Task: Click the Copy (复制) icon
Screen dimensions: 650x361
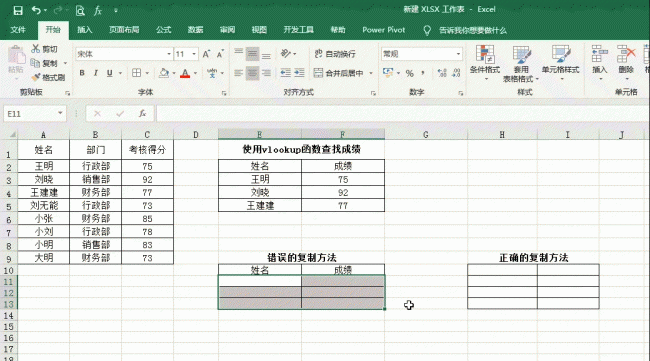Action: (x=36, y=63)
